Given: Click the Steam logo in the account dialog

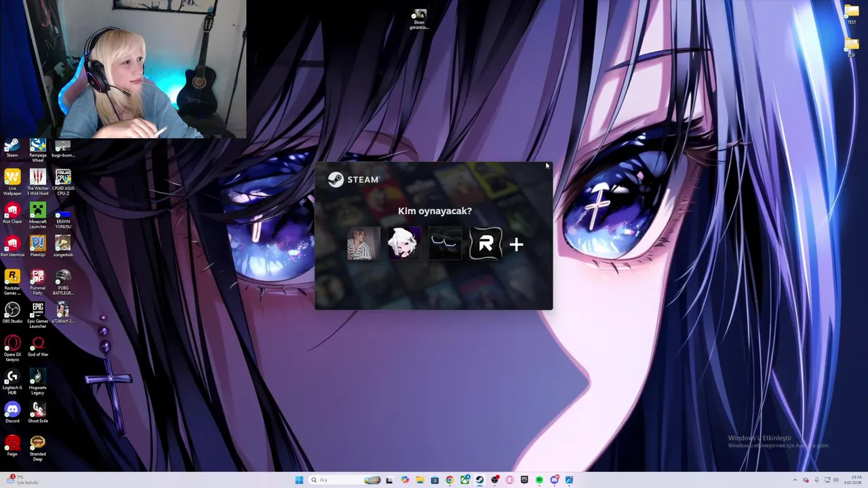Looking at the screenshot, I should point(353,180).
